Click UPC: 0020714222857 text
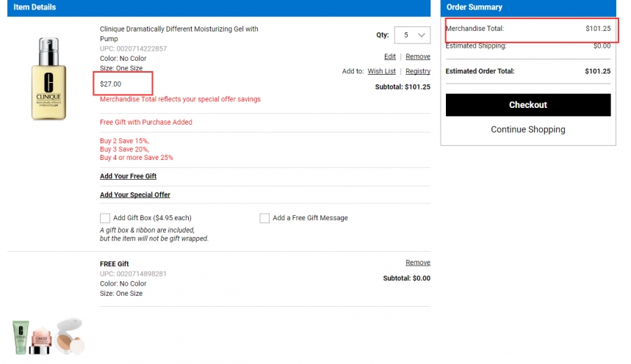Viewport: 631px width, 364px height. (x=133, y=48)
